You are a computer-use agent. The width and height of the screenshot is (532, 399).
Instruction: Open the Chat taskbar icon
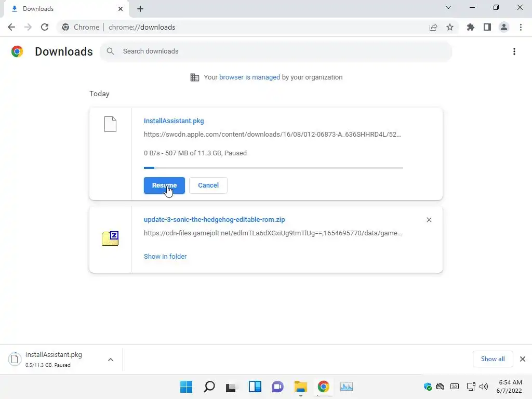point(277,387)
